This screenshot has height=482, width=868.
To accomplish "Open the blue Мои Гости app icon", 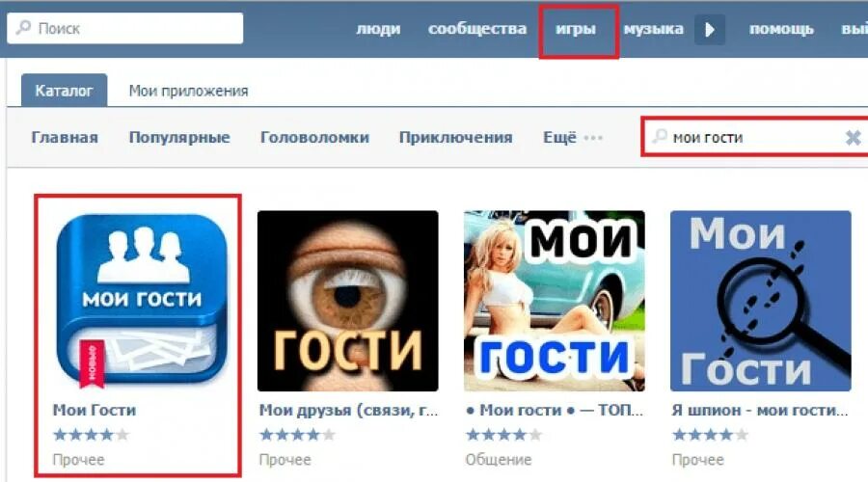I will click(x=142, y=301).
